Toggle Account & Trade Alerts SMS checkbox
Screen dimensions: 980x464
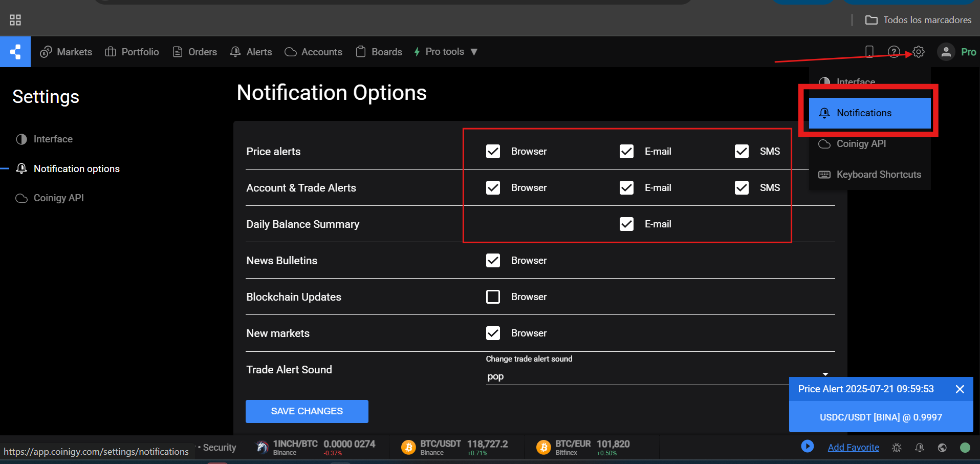pos(742,188)
